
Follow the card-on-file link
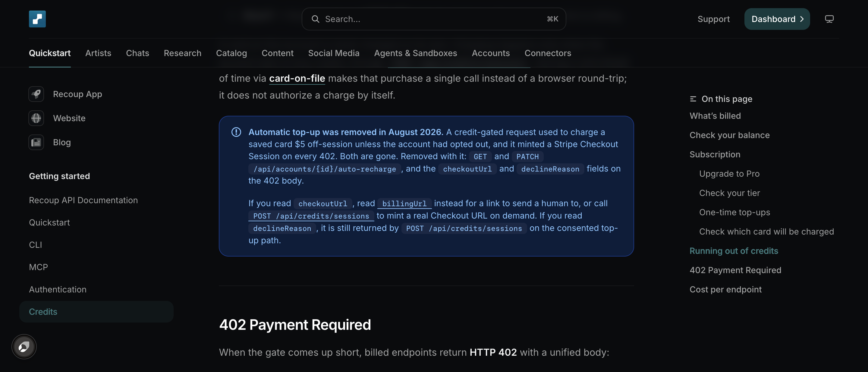point(297,78)
